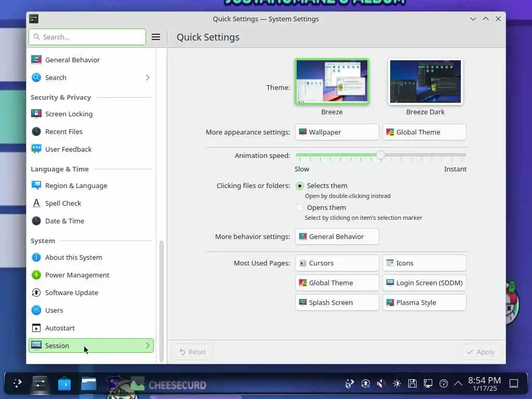Expand the Session category chevron
532x399 pixels.
[148, 345]
